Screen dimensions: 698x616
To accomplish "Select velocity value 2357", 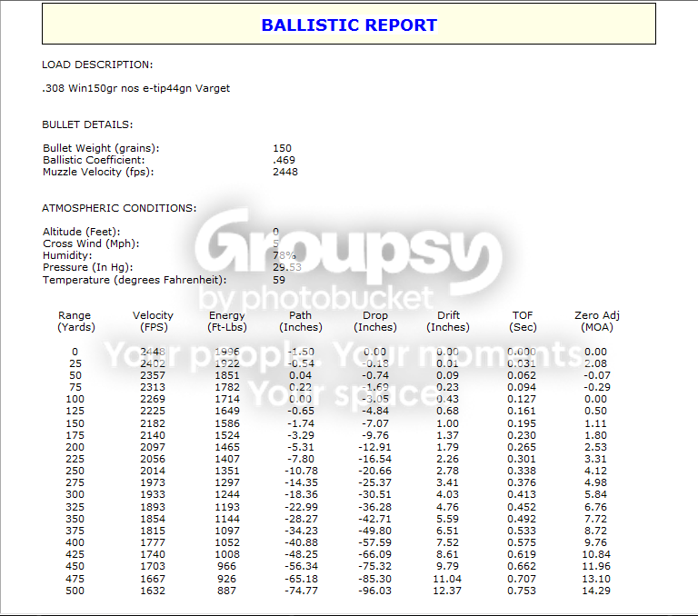I will click(153, 375).
